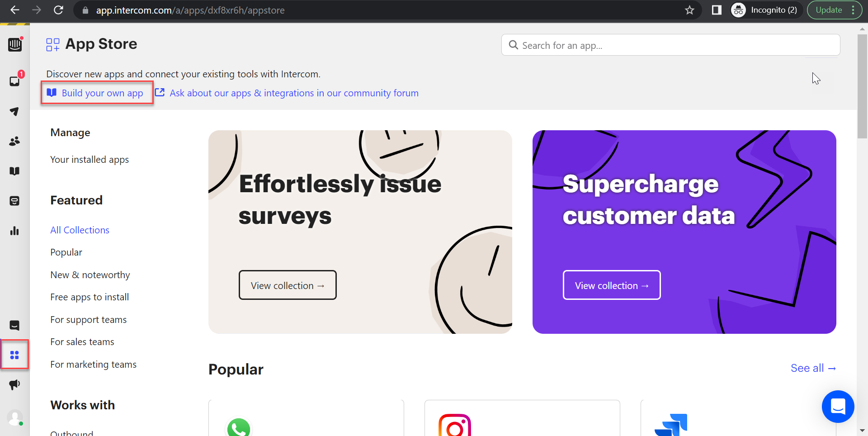868x436 pixels.
Task: Select the For support teams category
Action: pos(89,319)
